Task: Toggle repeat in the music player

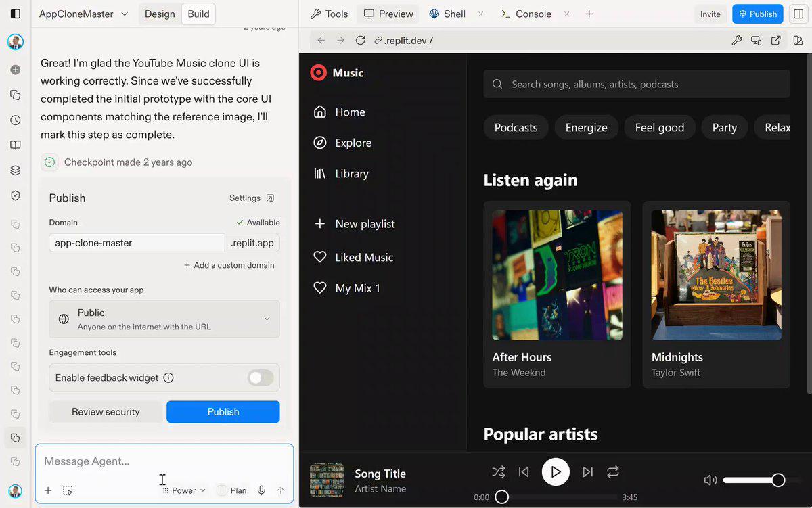Action: coord(613,472)
